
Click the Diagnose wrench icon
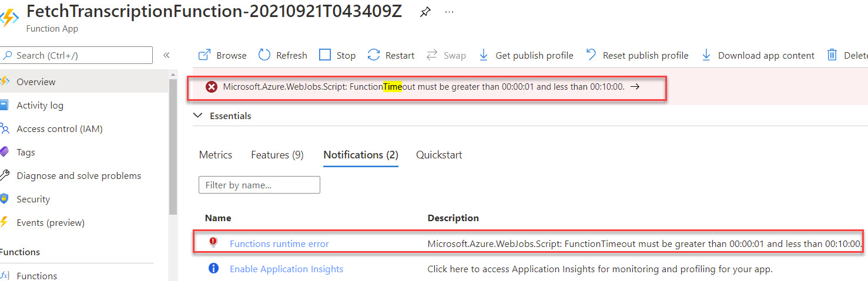pos(5,176)
